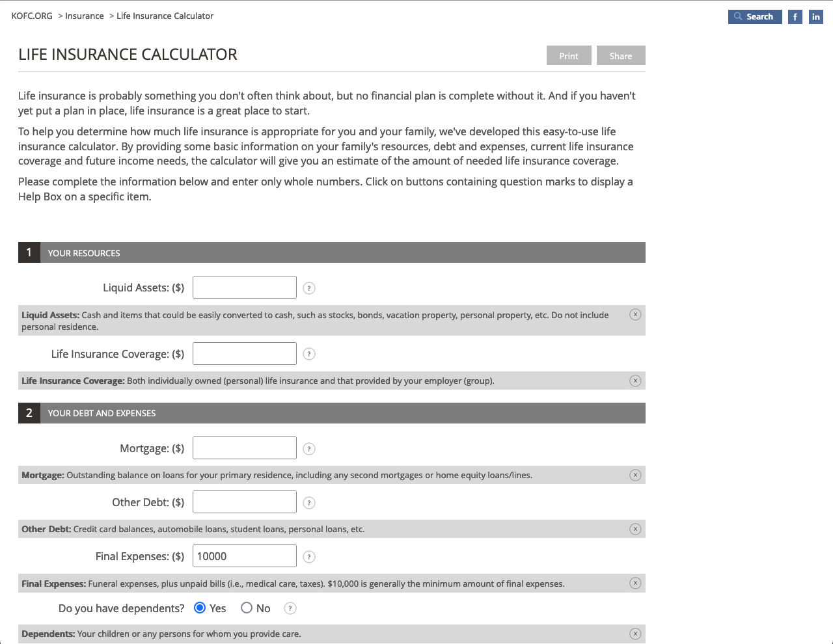Open help for Final Expenses
The height and width of the screenshot is (644, 833).
(310, 557)
